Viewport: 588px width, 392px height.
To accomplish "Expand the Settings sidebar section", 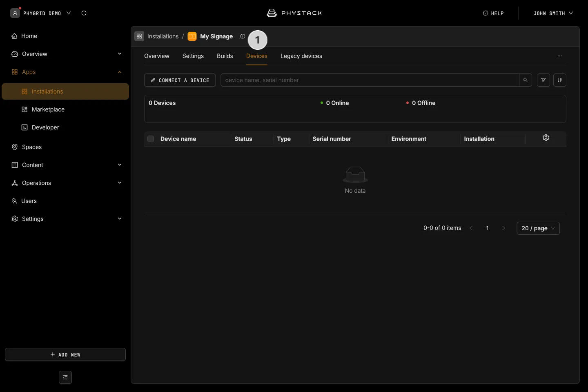I will (120, 218).
